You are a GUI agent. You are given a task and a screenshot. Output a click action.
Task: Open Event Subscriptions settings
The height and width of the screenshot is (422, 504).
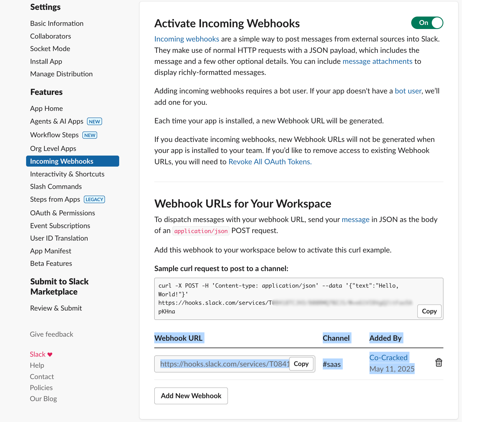[x=60, y=226]
